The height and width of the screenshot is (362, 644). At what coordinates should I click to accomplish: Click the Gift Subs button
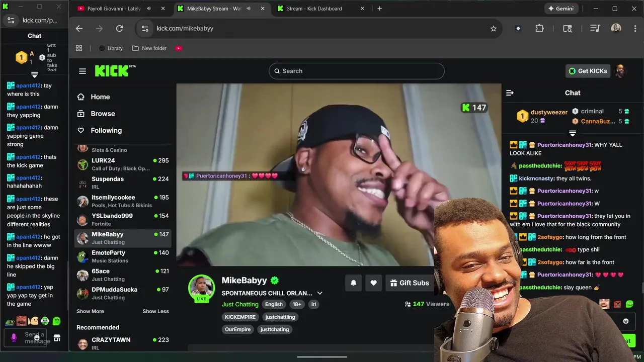410,283
